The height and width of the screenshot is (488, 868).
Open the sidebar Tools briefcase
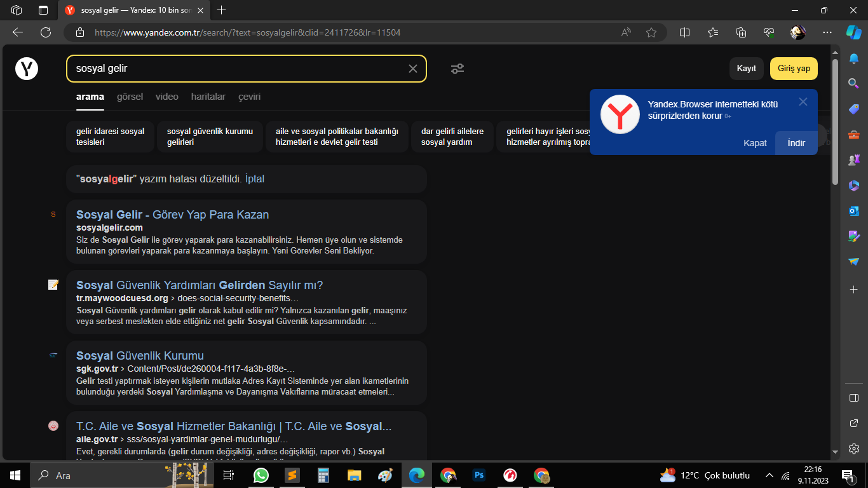click(x=854, y=135)
